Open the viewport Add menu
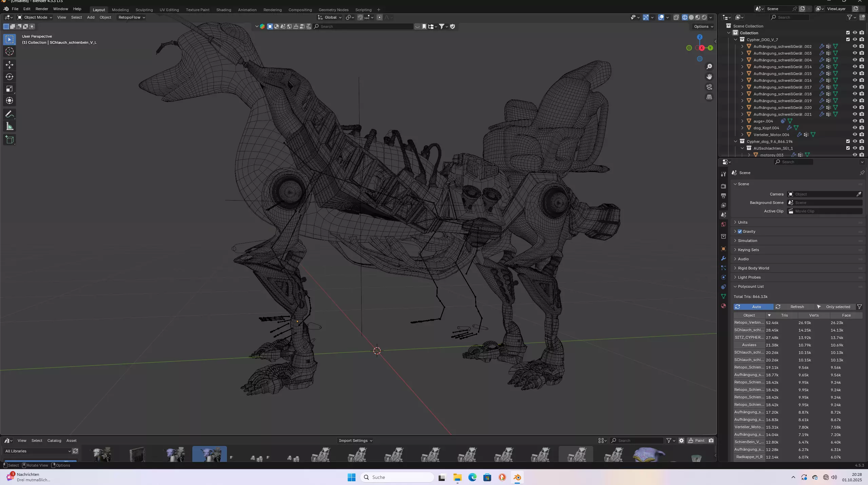The image size is (868, 485). (x=91, y=17)
